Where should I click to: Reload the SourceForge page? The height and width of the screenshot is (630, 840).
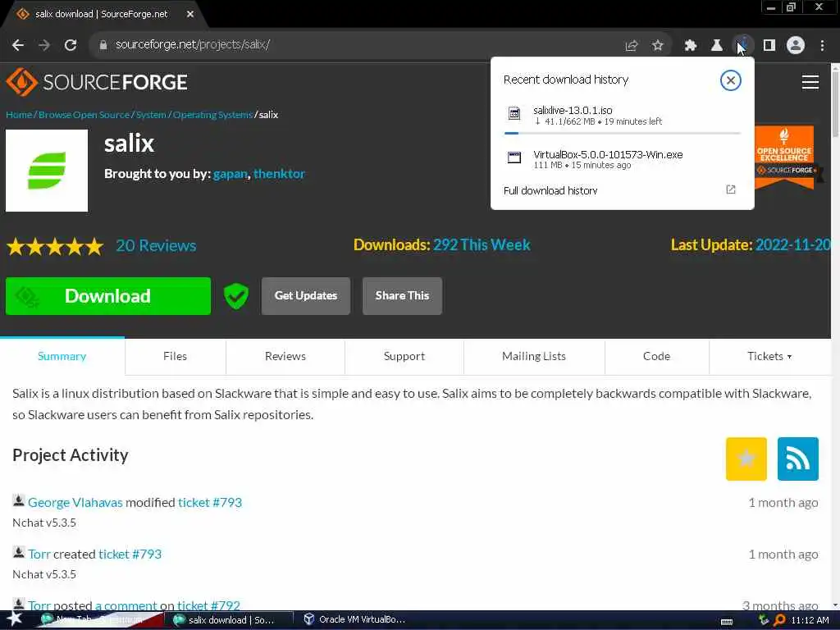71,45
